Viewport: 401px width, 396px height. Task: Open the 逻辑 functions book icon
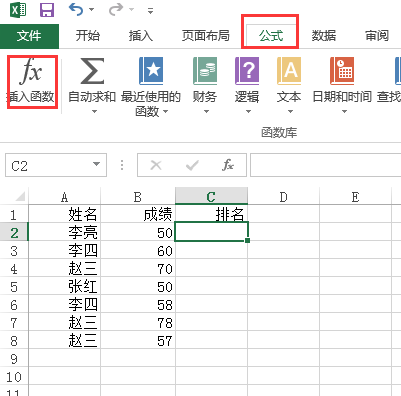coord(247,71)
